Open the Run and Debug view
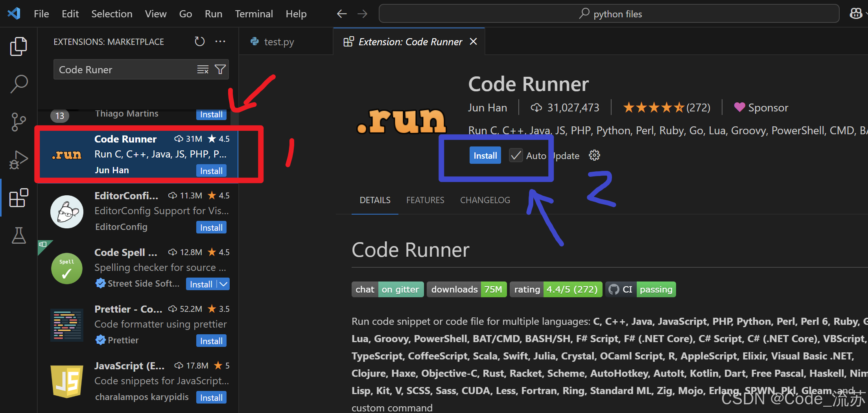 point(18,160)
